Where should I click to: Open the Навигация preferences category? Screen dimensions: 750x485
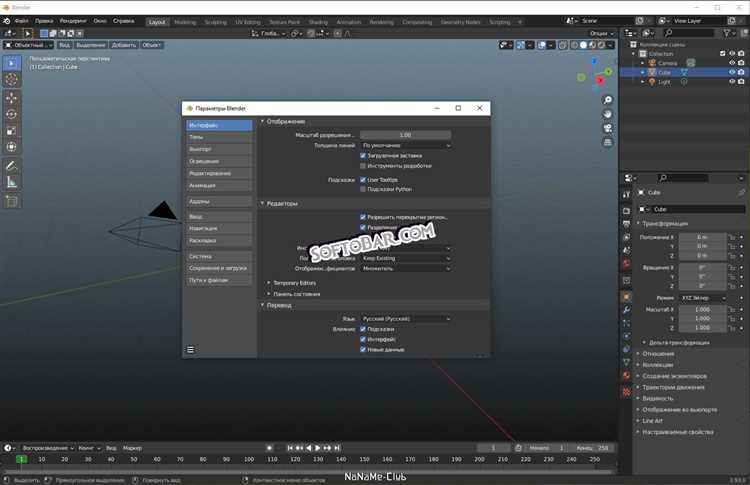click(x=219, y=229)
